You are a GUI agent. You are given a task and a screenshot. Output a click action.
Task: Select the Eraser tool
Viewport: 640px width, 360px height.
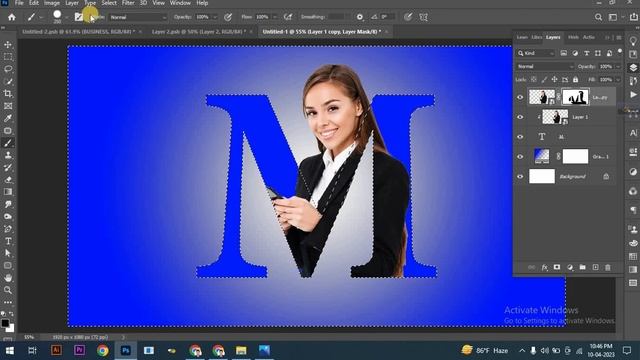8,180
